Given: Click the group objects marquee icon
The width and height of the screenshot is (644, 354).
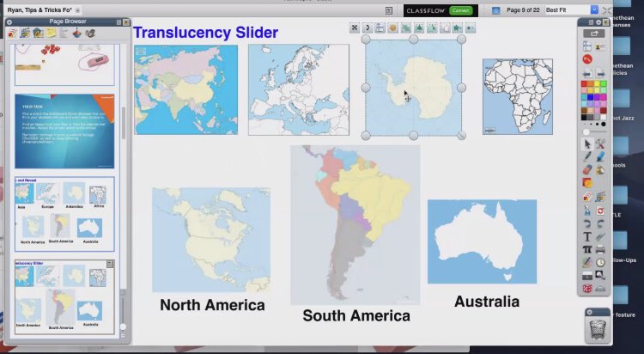Looking at the screenshot, I should [x=405, y=28].
